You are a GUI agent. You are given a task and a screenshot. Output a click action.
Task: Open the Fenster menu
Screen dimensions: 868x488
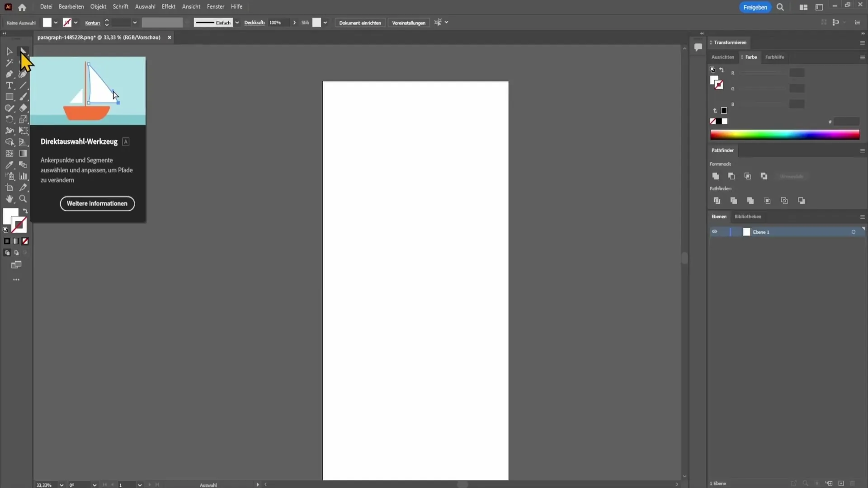point(216,7)
